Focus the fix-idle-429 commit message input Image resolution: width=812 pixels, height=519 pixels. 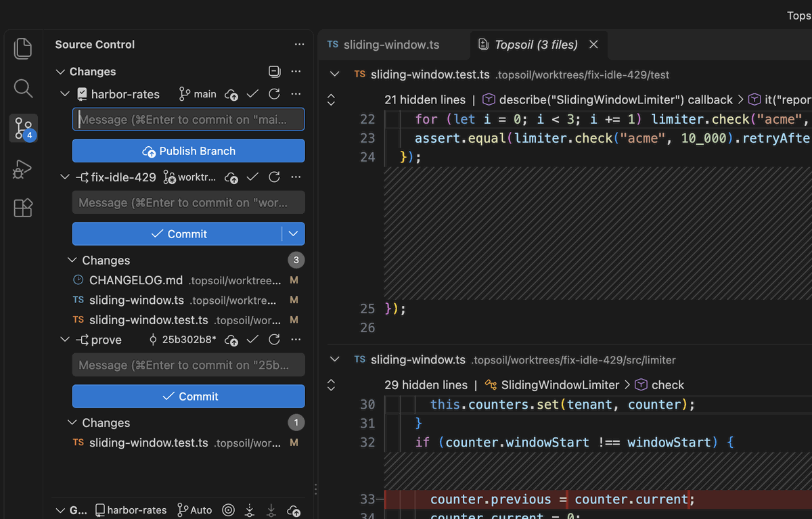189,202
